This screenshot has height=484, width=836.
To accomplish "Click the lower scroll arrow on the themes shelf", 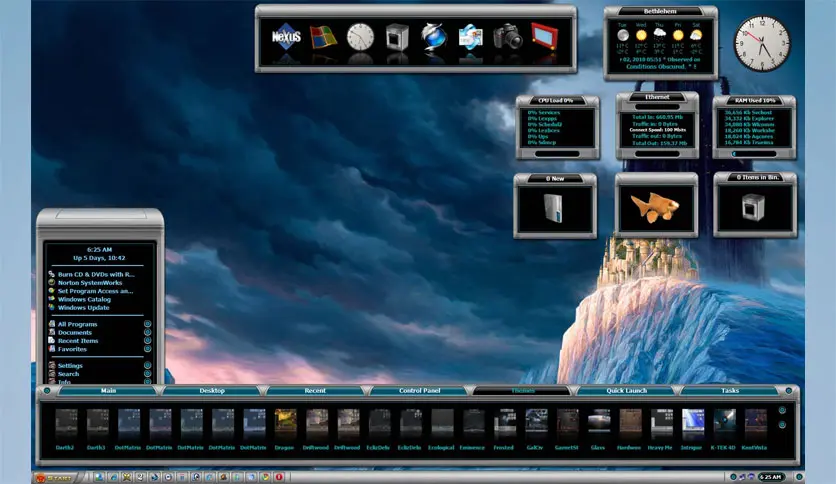I will (x=782, y=425).
